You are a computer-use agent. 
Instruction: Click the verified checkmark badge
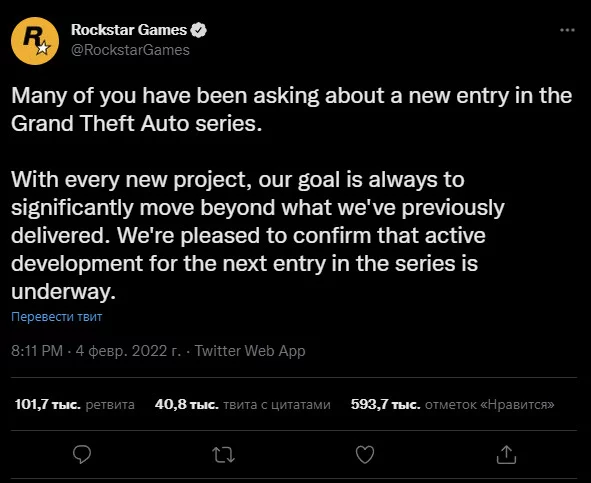pos(198,30)
